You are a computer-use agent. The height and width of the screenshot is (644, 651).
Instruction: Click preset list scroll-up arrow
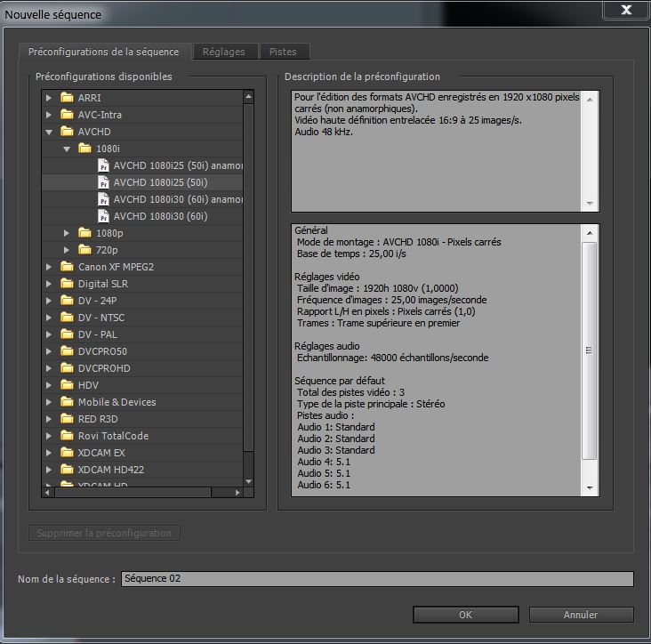pos(248,97)
